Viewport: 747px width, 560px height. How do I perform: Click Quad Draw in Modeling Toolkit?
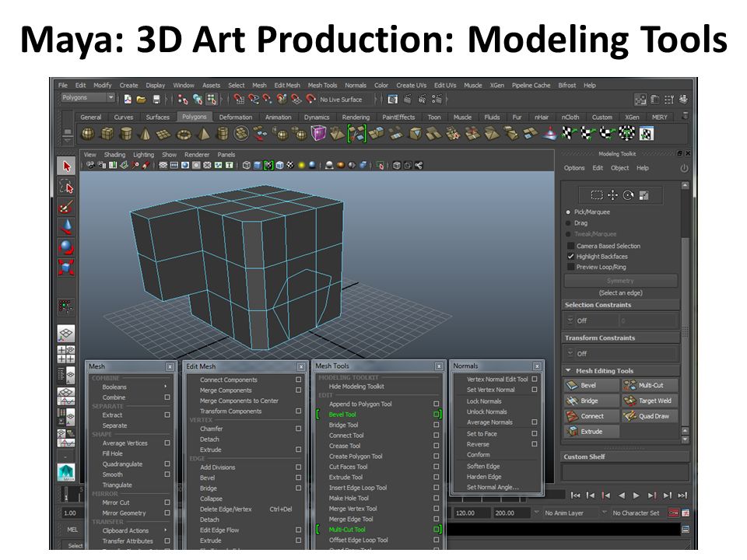[650, 415]
